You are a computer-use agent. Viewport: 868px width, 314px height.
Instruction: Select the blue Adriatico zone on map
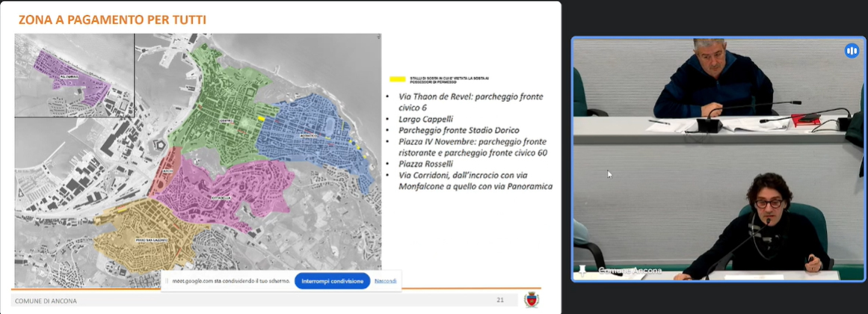click(314, 135)
